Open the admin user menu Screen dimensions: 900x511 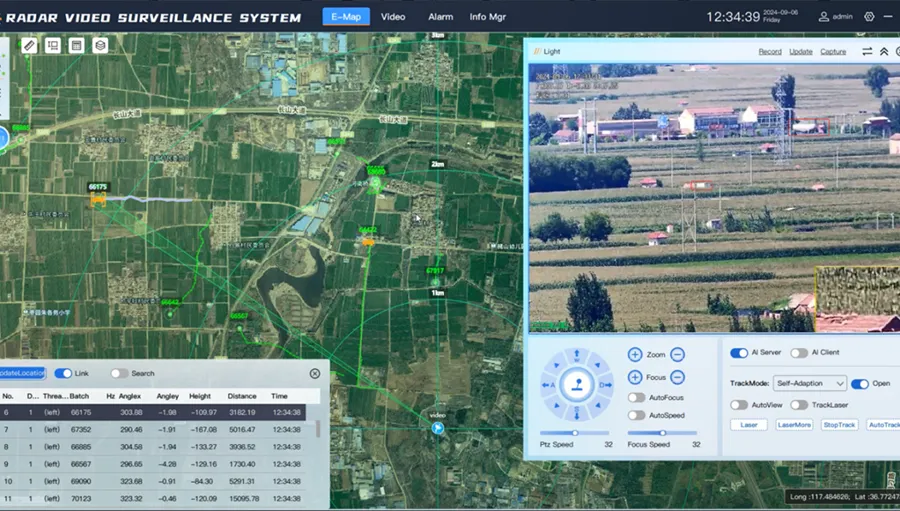837,17
